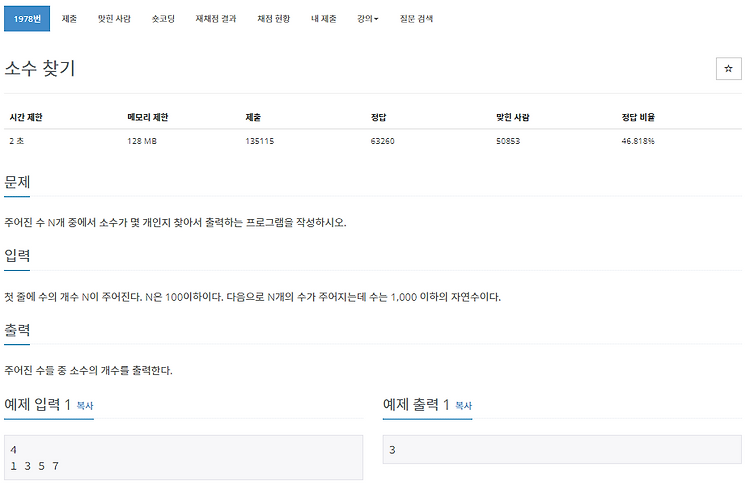Click the 정답 비율 column header
Image resolution: width=750 pixels, height=485 pixels.
click(638, 117)
